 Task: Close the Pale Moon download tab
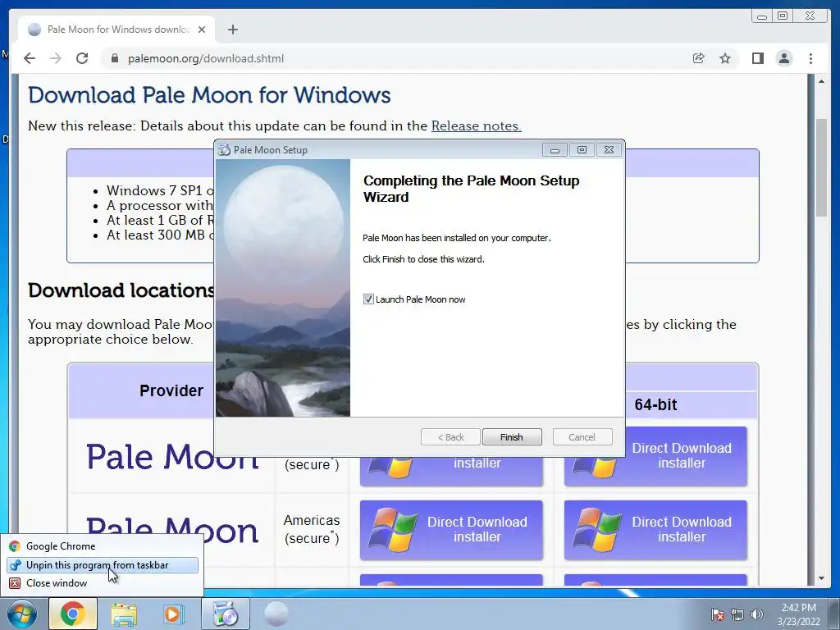(x=202, y=30)
